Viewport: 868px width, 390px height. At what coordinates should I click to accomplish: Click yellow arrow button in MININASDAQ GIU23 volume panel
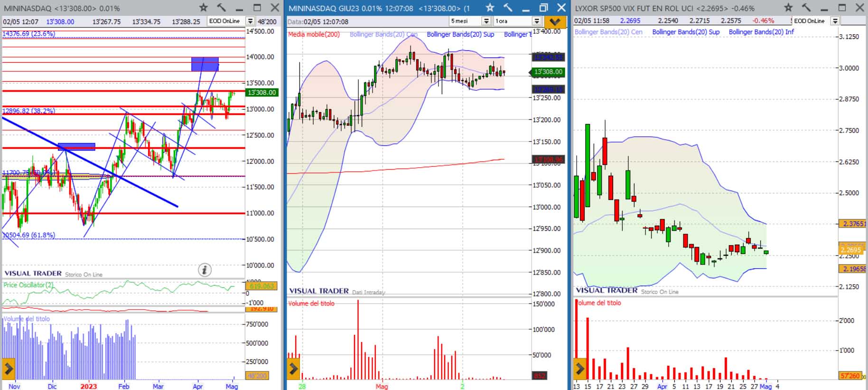pyautogui.click(x=293, y=368)
